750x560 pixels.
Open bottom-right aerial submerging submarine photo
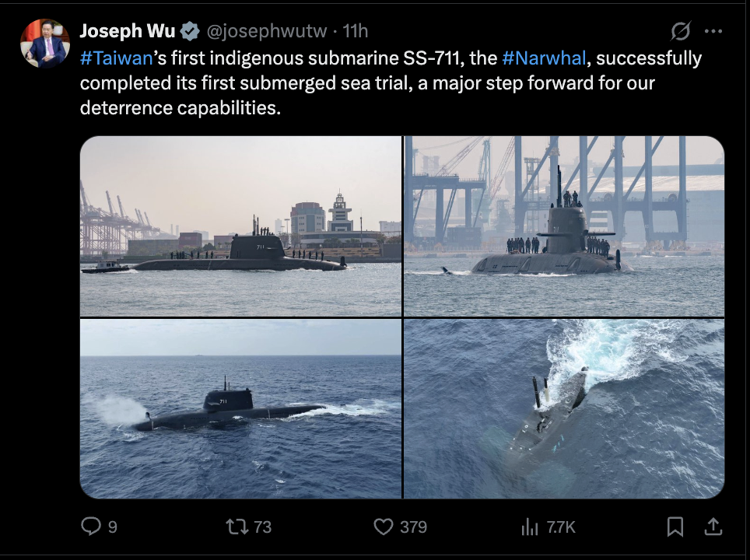[x=564, y=408]
